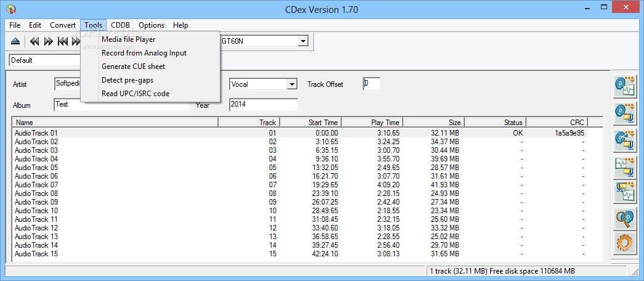Sort by the Track column header

coord(249,123)
